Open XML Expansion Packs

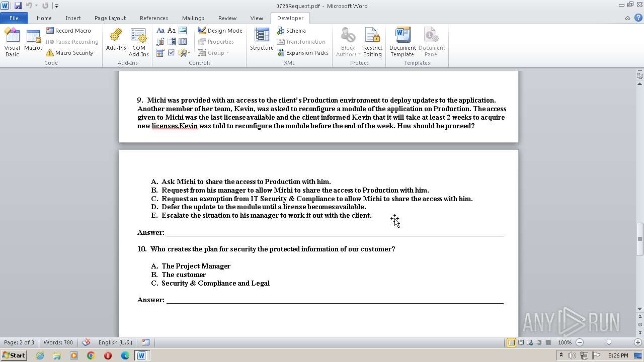pyautogui.click(x=302, y=53)
